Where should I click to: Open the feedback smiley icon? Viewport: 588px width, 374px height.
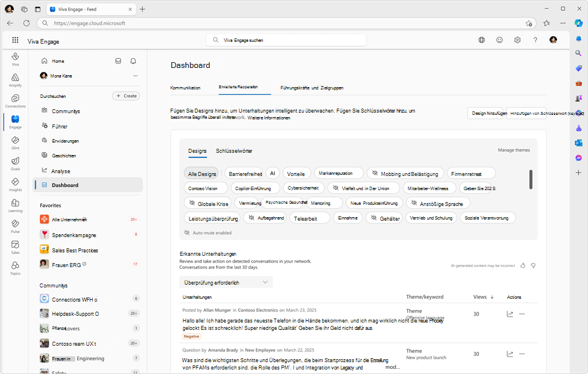(499, 40)
